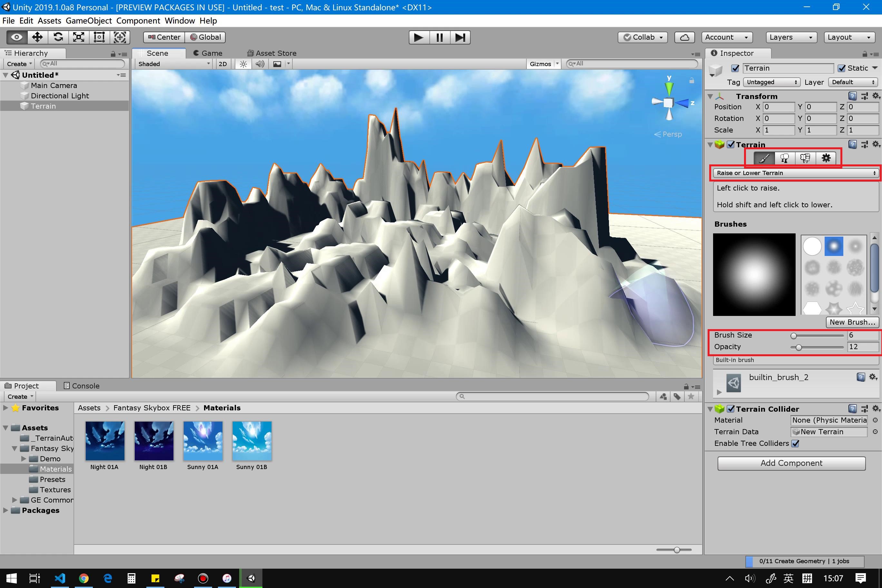Image resolution: width=882 pixels, height=588 pixels.
Task: Uncheck the Terrain object active checkbox
Action: coord(735,68)
